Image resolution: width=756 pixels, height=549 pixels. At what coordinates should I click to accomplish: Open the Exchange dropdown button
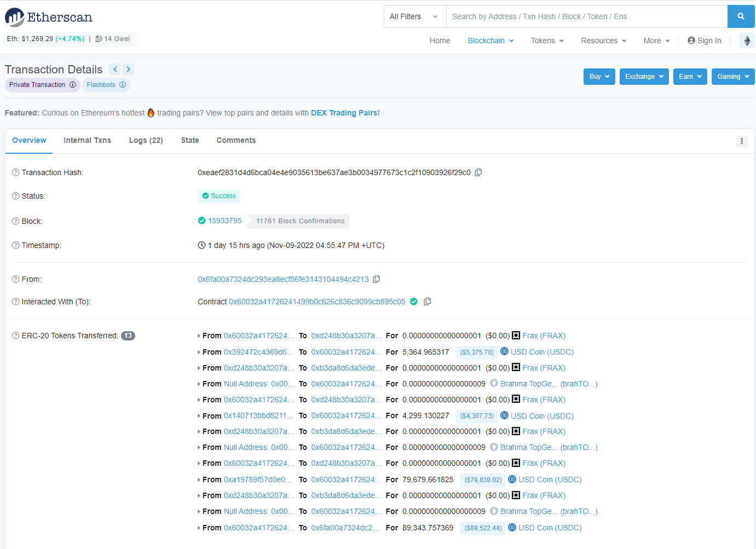point(644,77)
